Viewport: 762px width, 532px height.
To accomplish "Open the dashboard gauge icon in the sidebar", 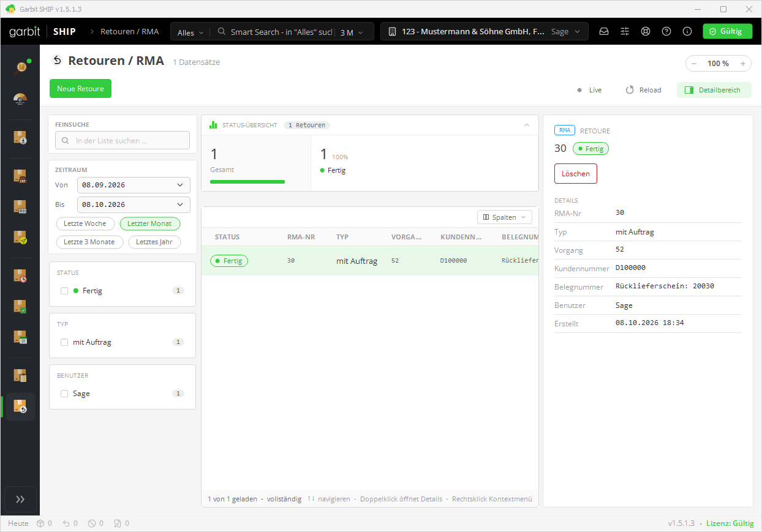I will pos(20,99).
